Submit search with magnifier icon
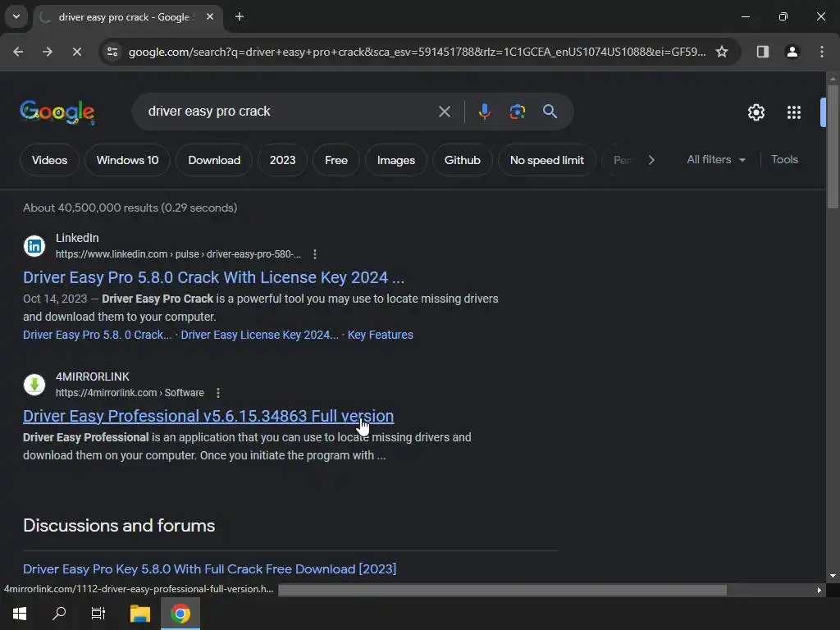 pyautogui.click(x=550, y=112)
